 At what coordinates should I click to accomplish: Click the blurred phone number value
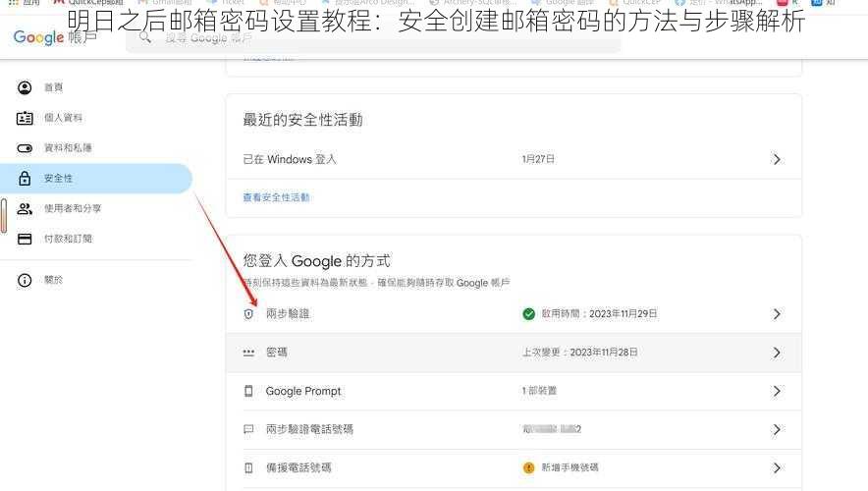(552, 429)
